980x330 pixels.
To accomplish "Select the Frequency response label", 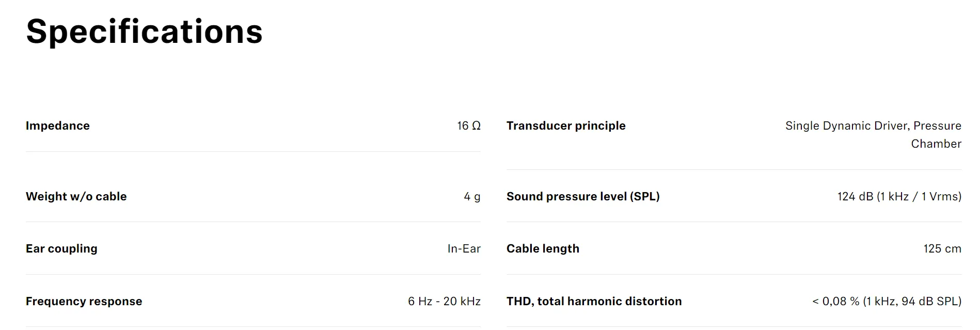I will tap(84, 301).
